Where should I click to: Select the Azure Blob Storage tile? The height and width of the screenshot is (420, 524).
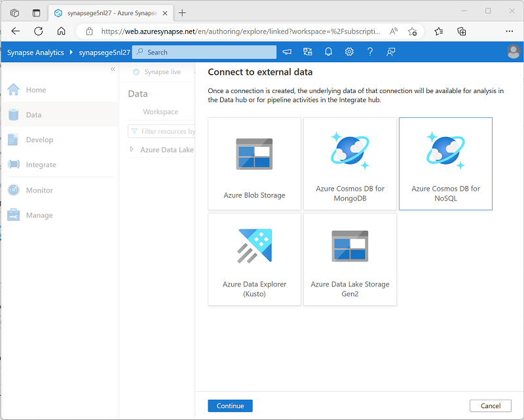pyautogui.click(x=254, y=164)
